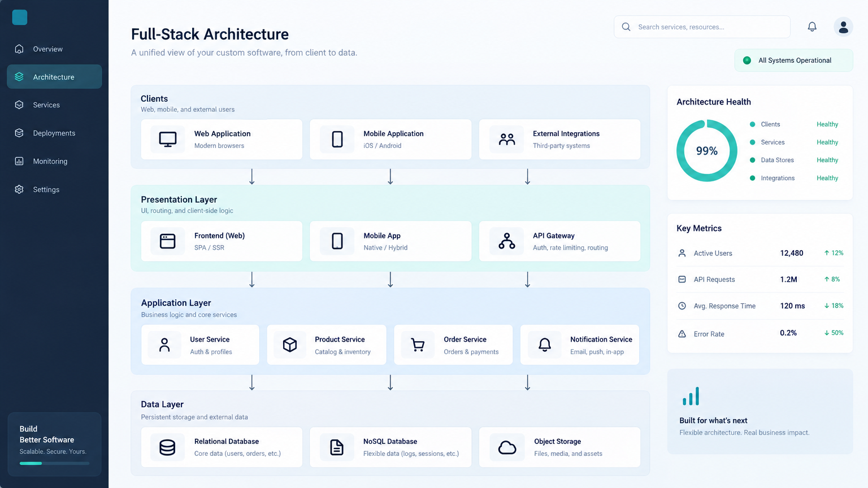
Task: Open the Object Storage card title
Action: pyautogui.click(x=557, y=442)
